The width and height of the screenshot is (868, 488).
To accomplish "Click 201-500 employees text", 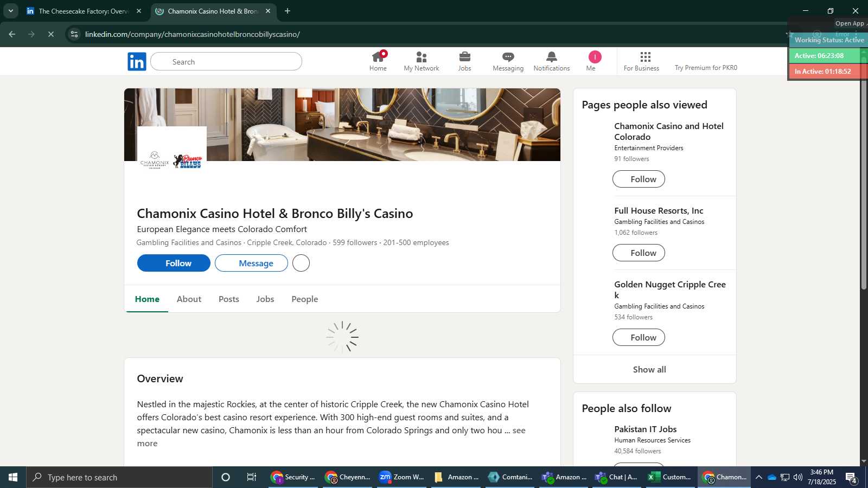I will point(416,242).
